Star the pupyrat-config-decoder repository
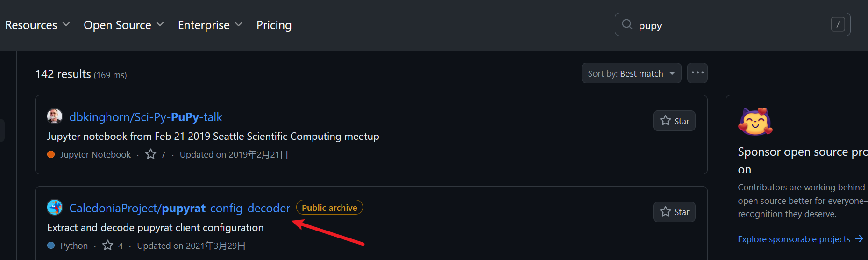The image size is (868, 260). click(x=674, y=212)
